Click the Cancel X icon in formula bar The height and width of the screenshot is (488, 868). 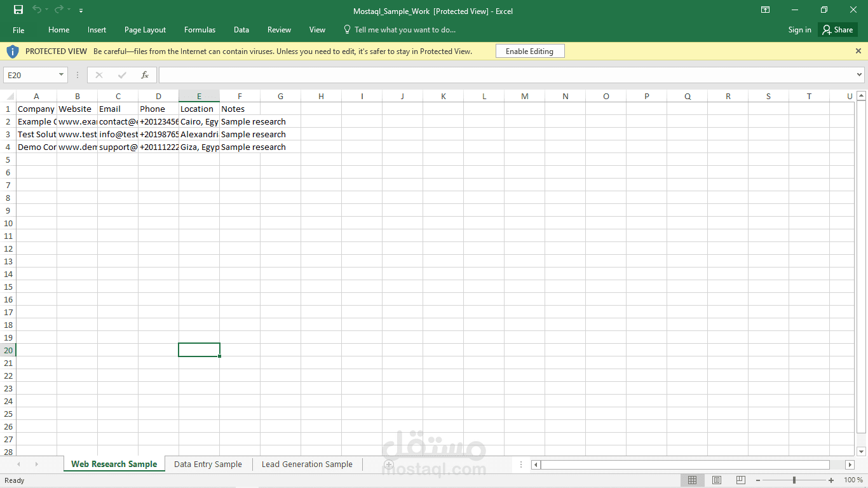click(x=99, y=75)
